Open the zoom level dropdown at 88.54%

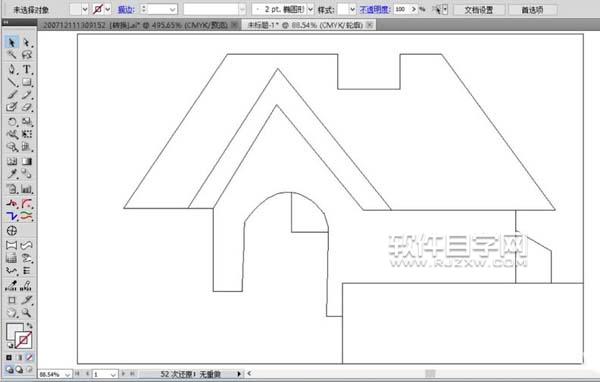coord(67,374)
